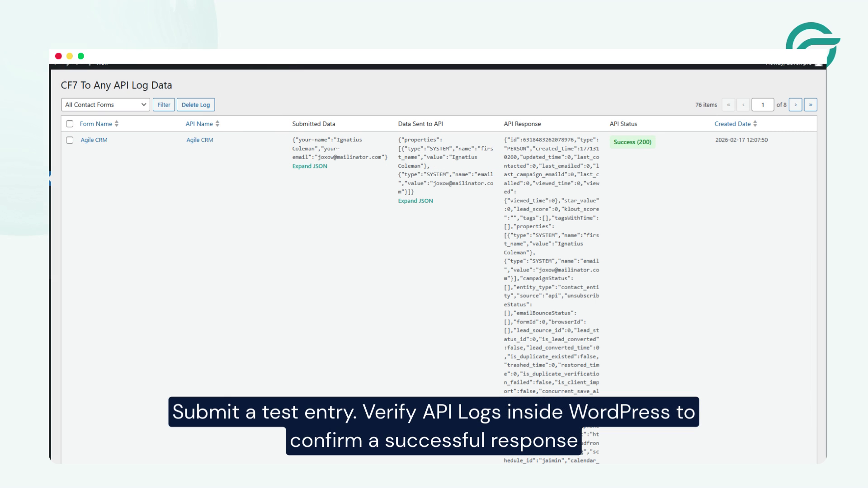Go to next page arrow in pagination
Image resolution: width=868 pixels, height=488 pixels.
pyautogui.click(x=795, y=105)
